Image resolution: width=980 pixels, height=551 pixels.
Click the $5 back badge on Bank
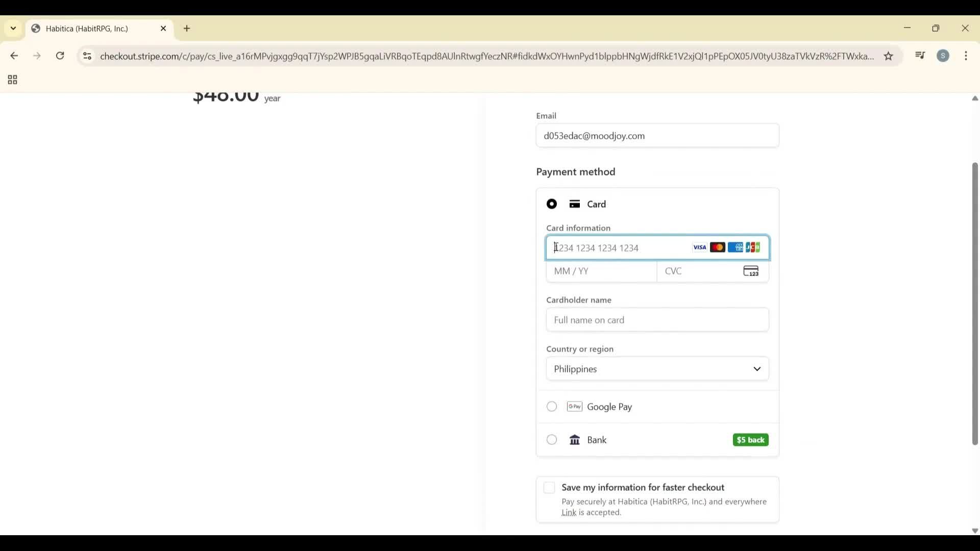pyautogui.click(x=750, y=440)
